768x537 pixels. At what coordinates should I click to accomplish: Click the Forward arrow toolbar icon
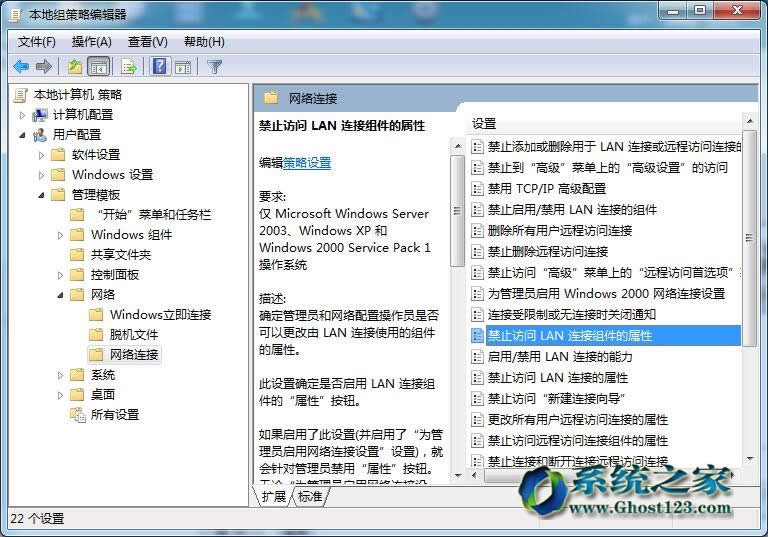44,66
